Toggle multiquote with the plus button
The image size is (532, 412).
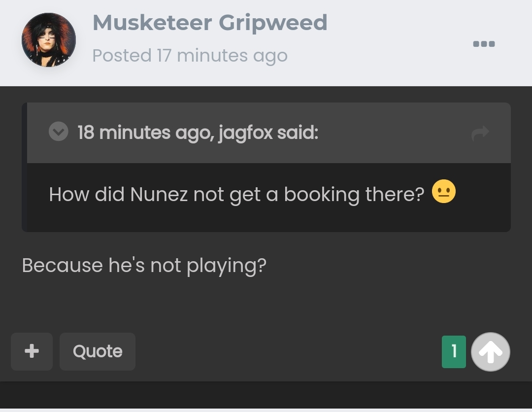[x=32, y=351]
